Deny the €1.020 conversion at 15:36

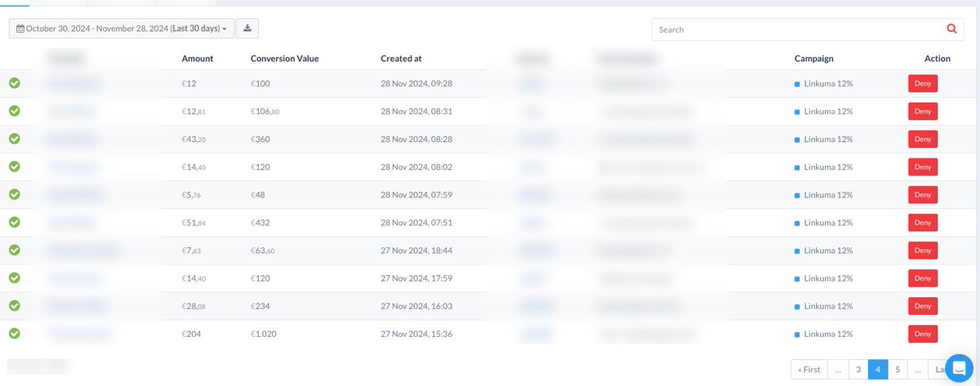[x=923, y=333]
